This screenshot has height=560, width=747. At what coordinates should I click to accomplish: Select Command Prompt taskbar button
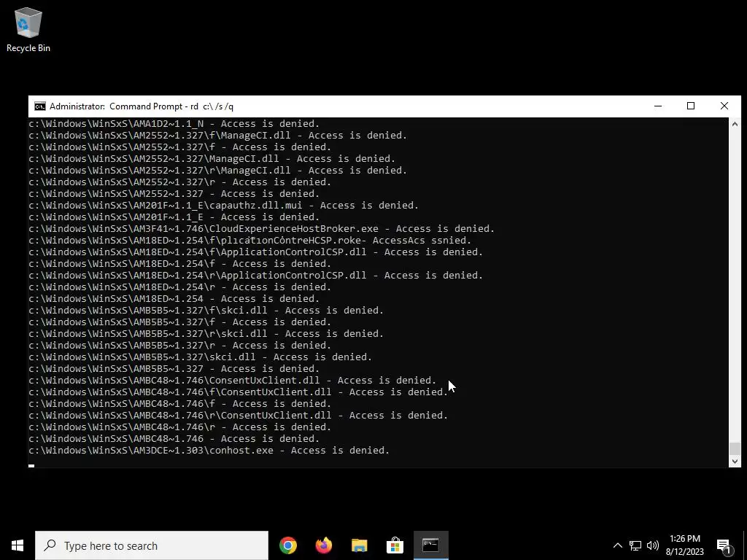pyautogui.click(x=430, y=545)
